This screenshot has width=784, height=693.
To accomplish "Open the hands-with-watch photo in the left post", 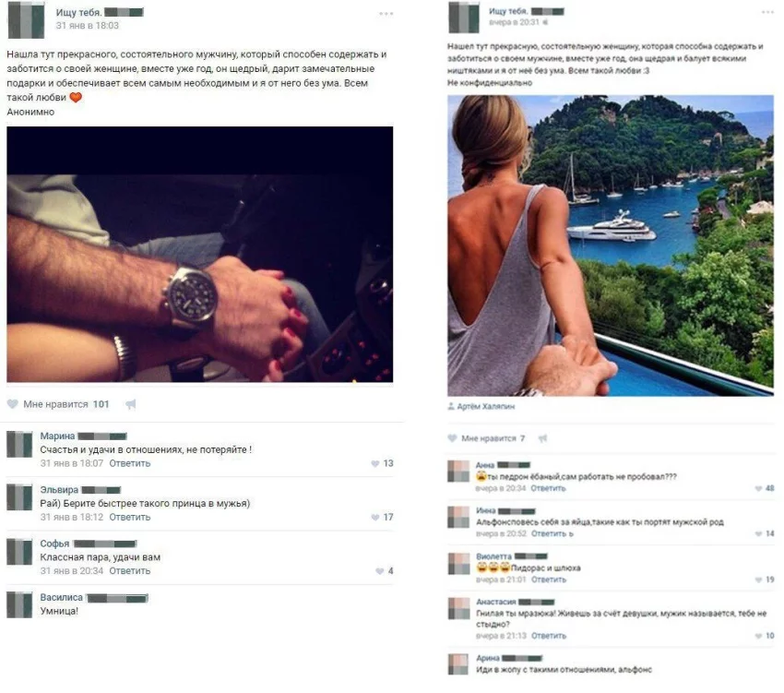I will 199,254.
